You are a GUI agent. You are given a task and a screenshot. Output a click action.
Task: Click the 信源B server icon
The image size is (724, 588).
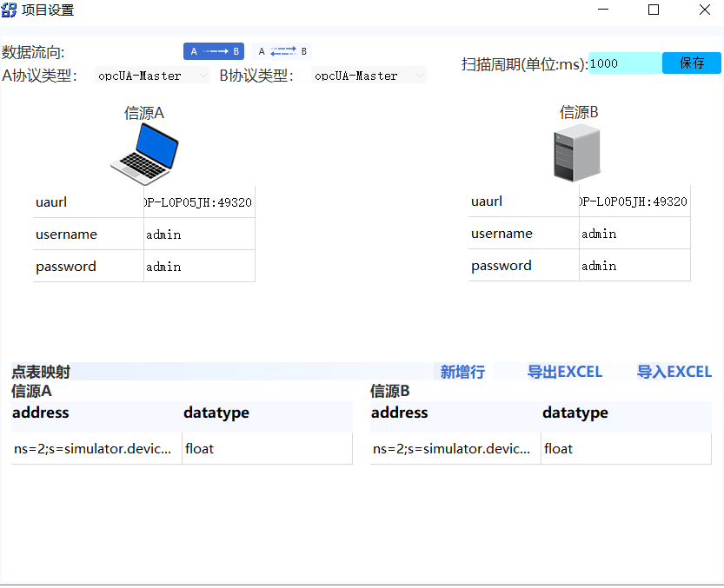[577, 155]
